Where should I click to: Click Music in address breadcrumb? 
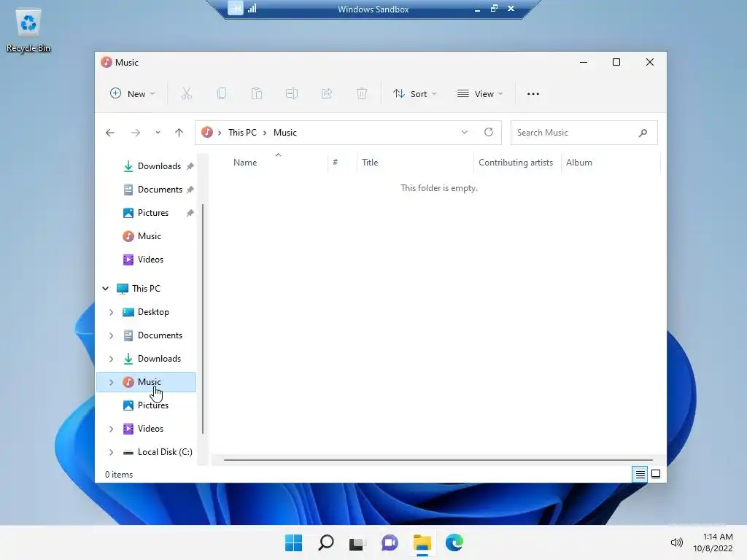tap(285, 133)
